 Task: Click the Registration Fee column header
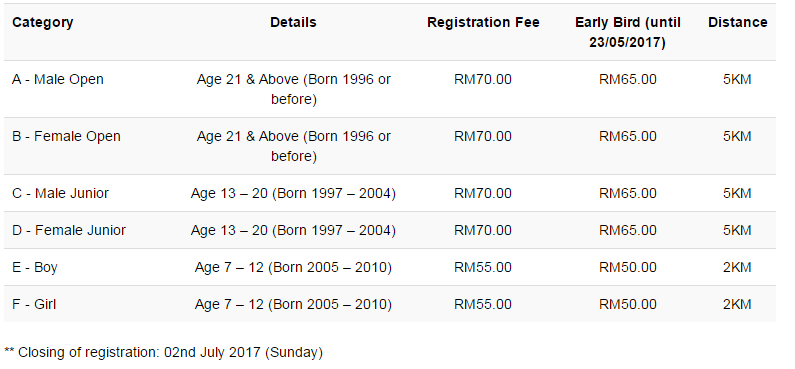click(x=483, y=23)
